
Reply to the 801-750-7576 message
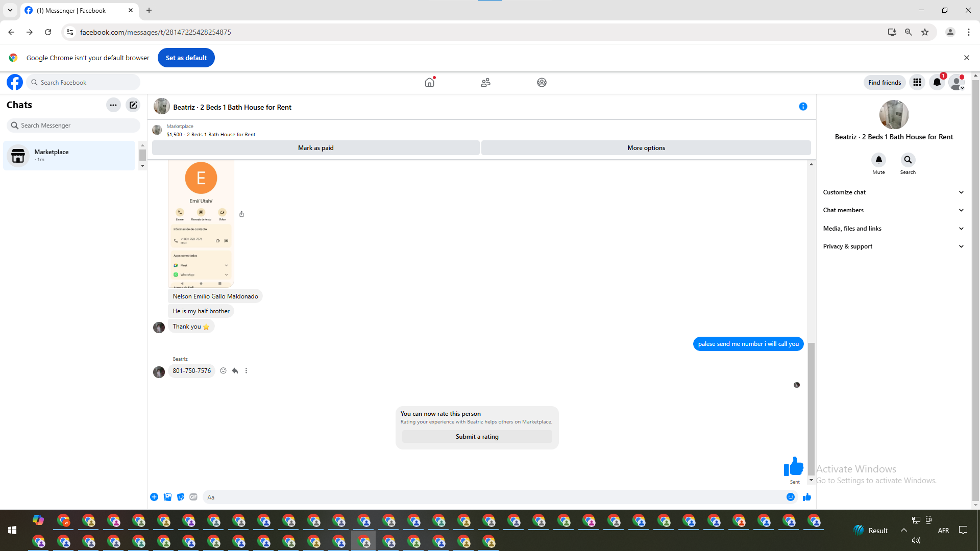(x=235, y=371)
